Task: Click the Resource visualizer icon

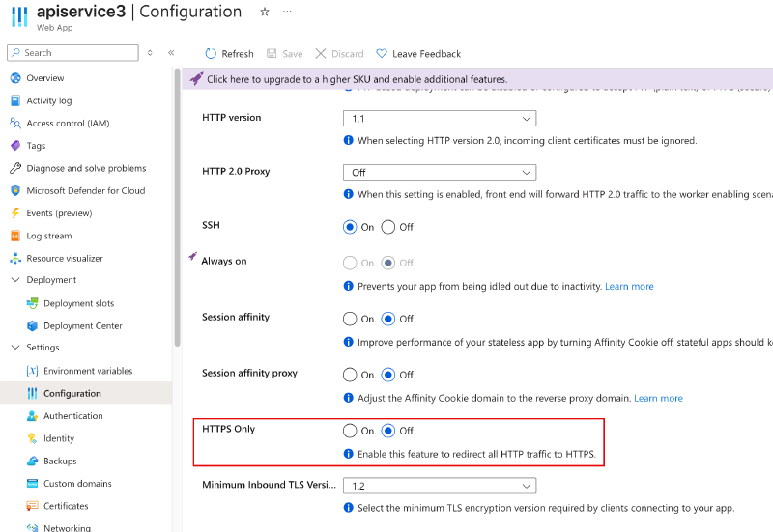Action: click(15, 258)
